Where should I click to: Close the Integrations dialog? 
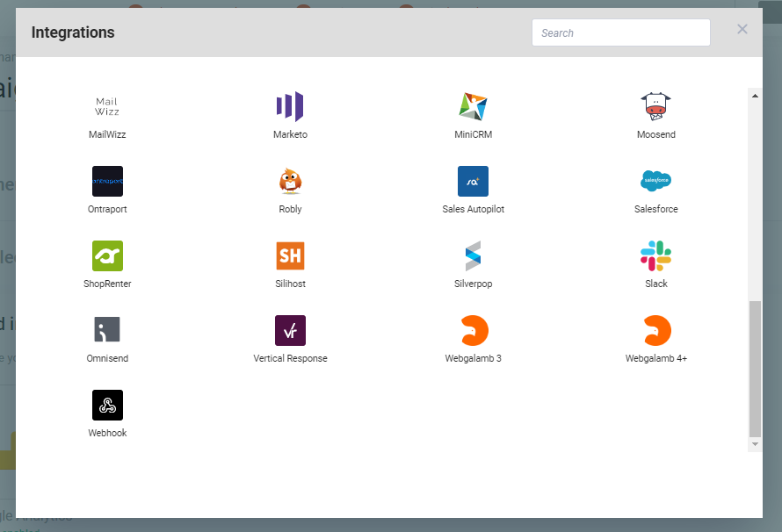[x=742, y=29]
